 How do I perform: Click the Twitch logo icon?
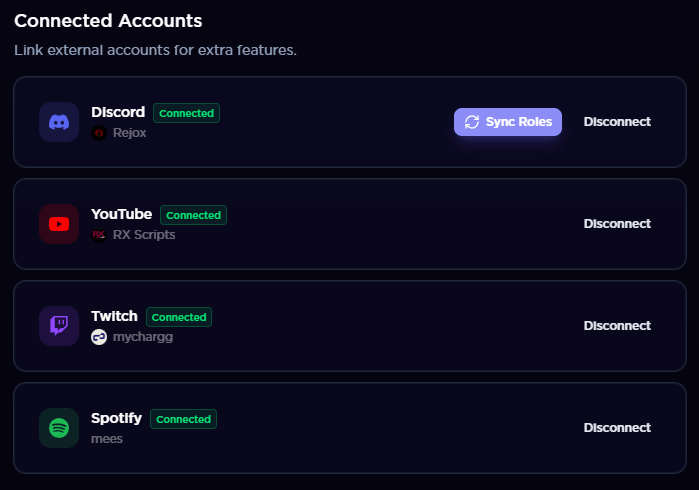(x=59, y=326)
